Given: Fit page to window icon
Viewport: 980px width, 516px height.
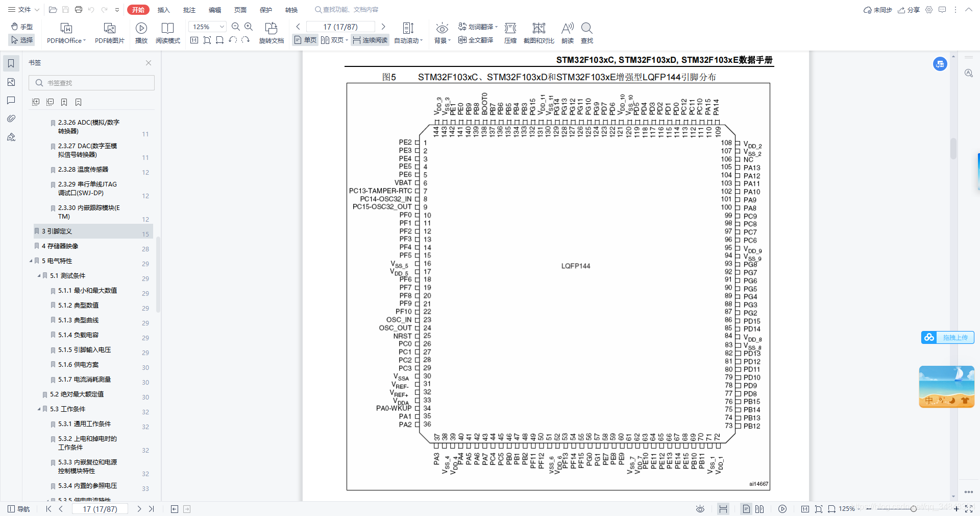Looking at the screenshot, I should 207,40.
